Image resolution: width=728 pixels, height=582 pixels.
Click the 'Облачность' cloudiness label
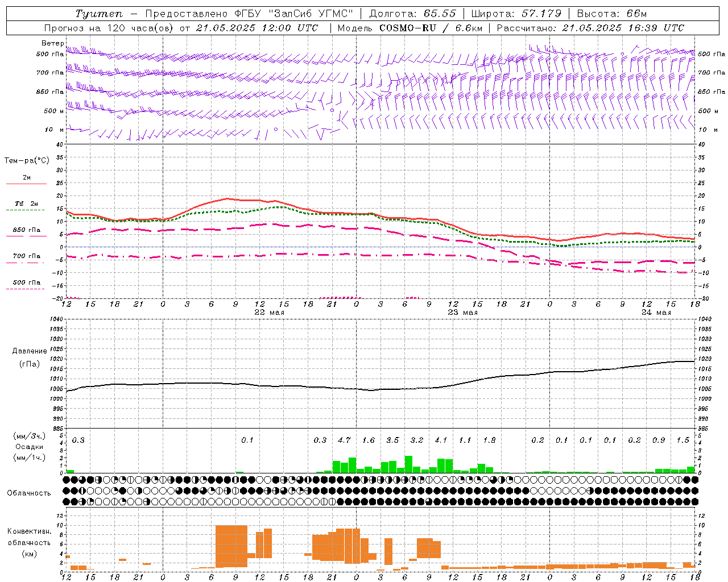[28, 493]
